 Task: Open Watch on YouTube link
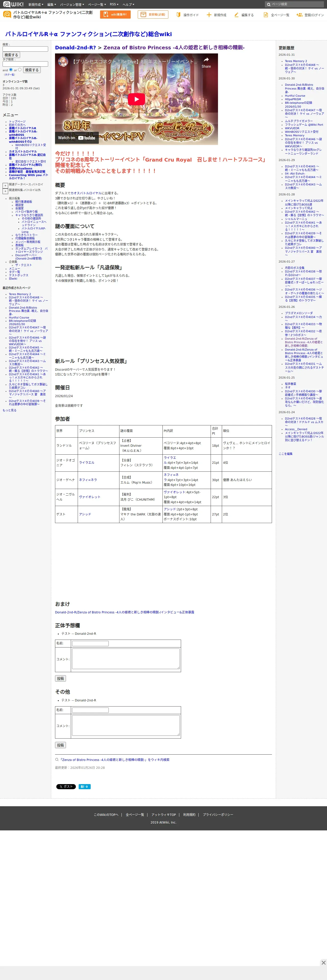click(76, 138)
